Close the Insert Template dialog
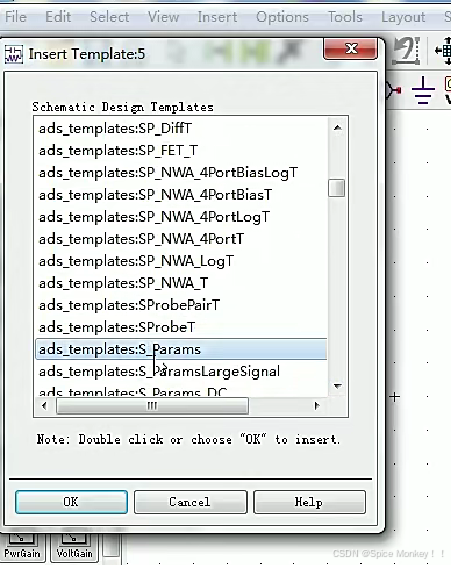Image resolution: width=451 pixels, height=565 pixels. [350, 48]
